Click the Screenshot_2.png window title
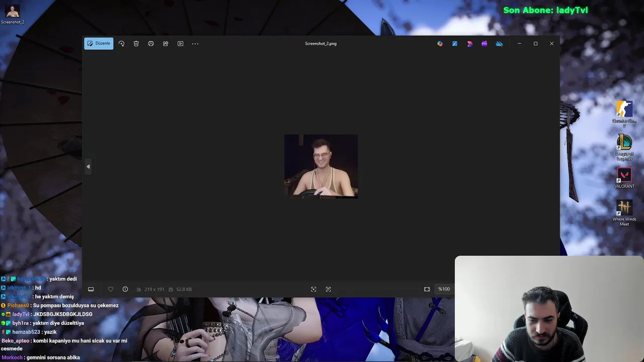Viewport: 644px width, 362px height. pyautogui.click(x=320, y=44)
